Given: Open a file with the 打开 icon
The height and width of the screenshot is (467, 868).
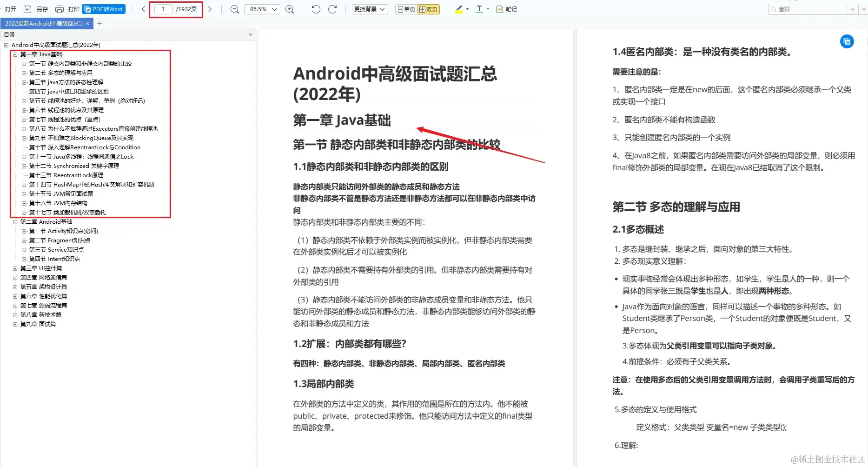Looking at the screenshot, I should pos(10,8).
